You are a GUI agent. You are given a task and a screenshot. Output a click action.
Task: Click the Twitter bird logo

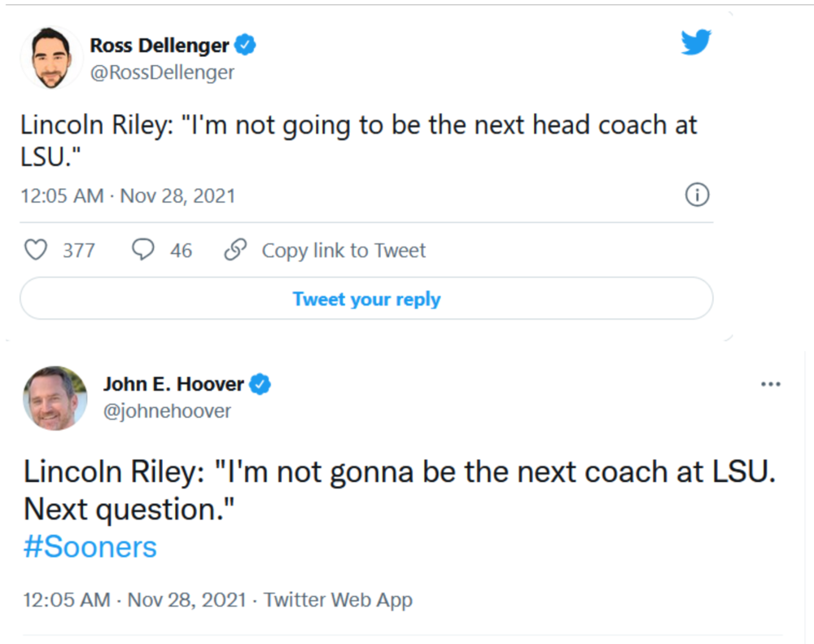pos(696,42)
